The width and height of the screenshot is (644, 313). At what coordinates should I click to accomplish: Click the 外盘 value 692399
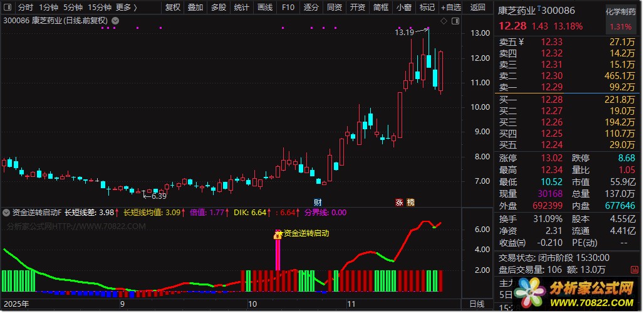pos(548,205)
